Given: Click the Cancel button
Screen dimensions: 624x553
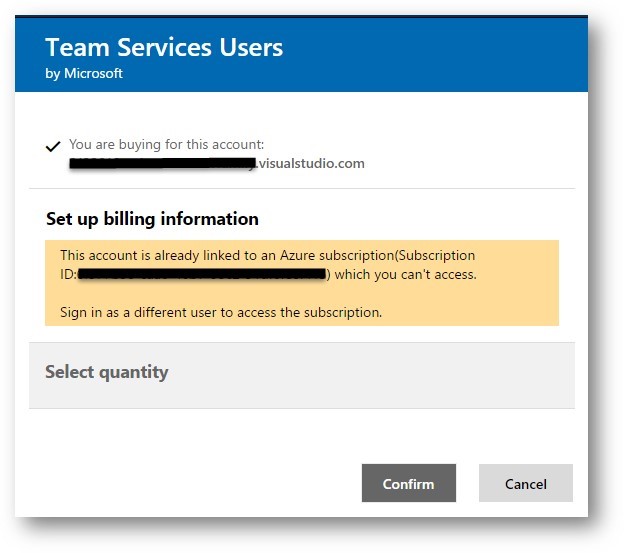Looking at the screenshot, I should tap(526, 483).
